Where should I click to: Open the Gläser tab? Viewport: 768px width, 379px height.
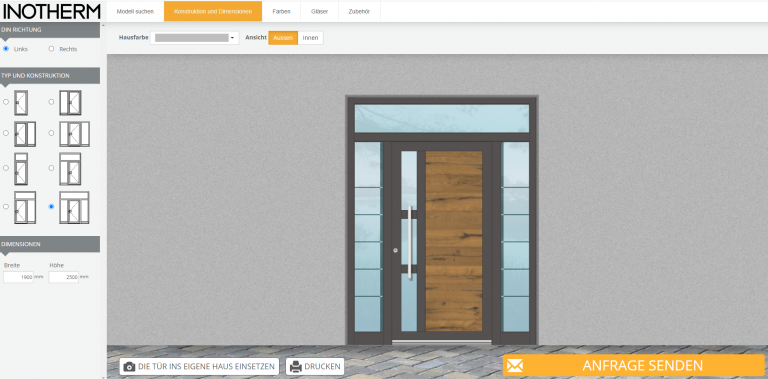coord(319,11)
